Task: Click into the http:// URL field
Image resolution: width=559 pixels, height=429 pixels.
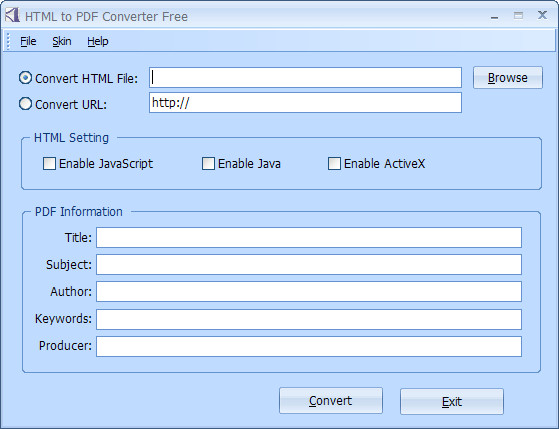Action: pyautogui.click(x=305, y=103)
